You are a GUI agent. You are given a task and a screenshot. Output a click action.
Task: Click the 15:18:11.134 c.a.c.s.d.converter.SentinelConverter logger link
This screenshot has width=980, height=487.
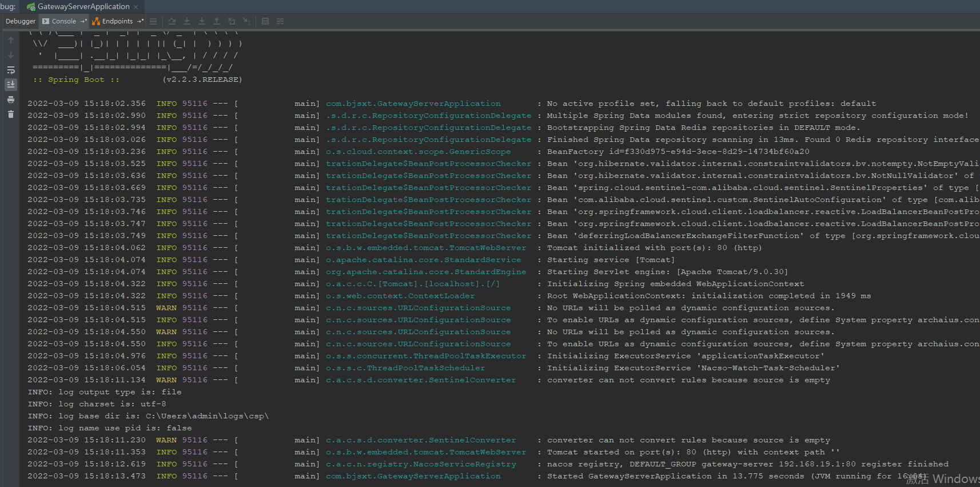[421, 380]
